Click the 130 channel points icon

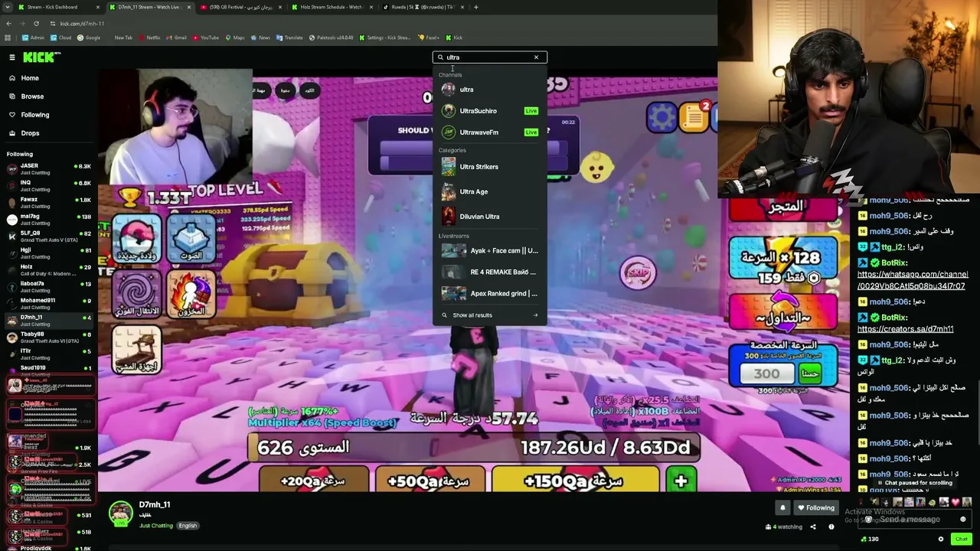[869, 540]
